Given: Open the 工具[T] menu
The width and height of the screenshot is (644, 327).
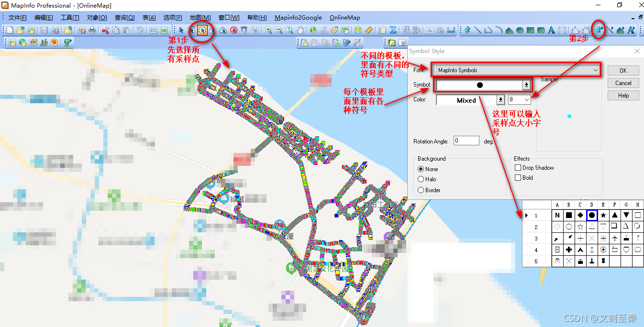Looking at the screenshot, I should pos(70,18).
